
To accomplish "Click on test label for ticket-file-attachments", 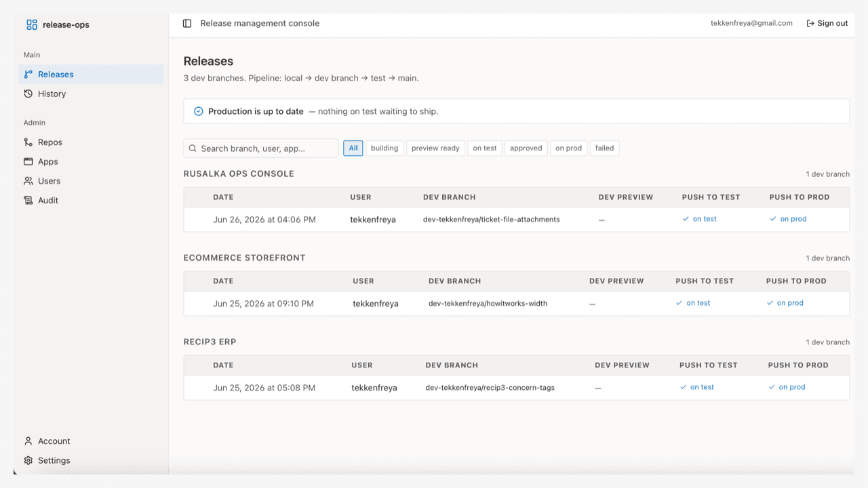I will tap(705, 219).
